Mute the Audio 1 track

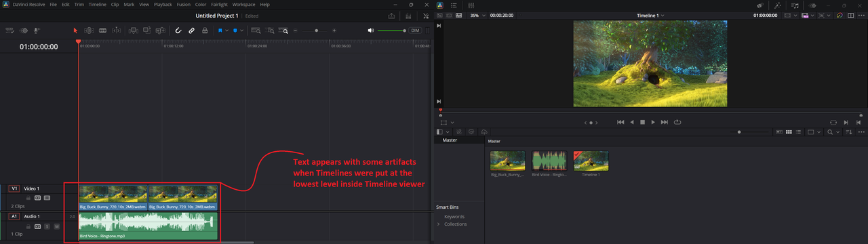tap(57, 226)
